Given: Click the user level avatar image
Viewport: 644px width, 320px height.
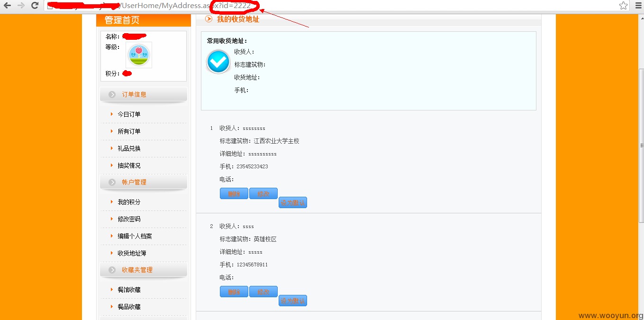Looking at the screenshot, I should coord(139,55).
